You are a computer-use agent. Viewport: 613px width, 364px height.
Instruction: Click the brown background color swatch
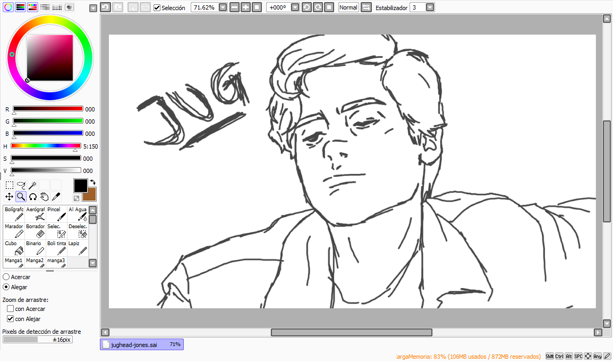(x=90, y=194)
